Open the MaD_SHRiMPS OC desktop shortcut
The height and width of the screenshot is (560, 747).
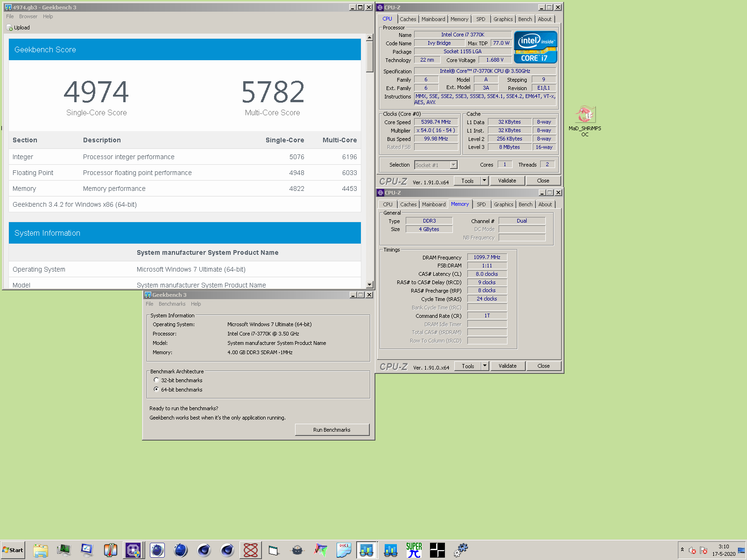tap(585, 120)
